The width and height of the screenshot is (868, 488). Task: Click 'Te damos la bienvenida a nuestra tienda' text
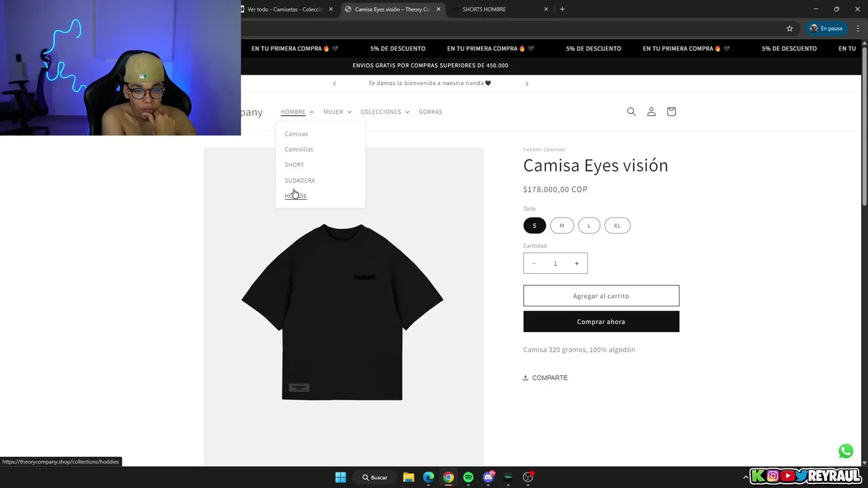tap(430, 83)
